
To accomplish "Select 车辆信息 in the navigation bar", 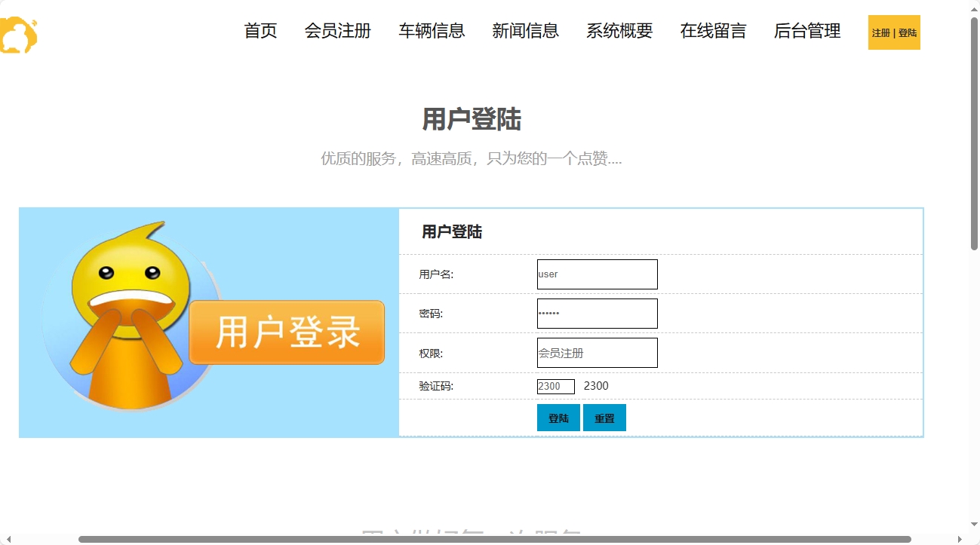I will 432,32.
